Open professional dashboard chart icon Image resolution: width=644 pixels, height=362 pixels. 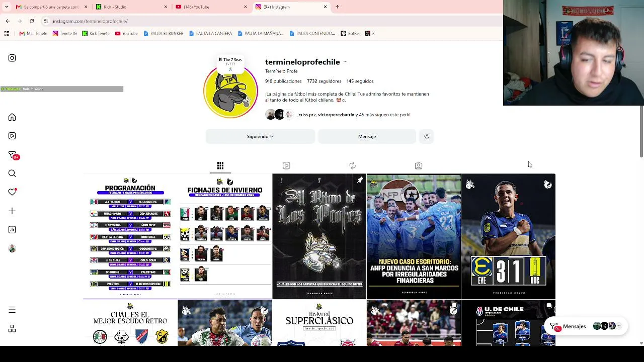pos(12,230)
